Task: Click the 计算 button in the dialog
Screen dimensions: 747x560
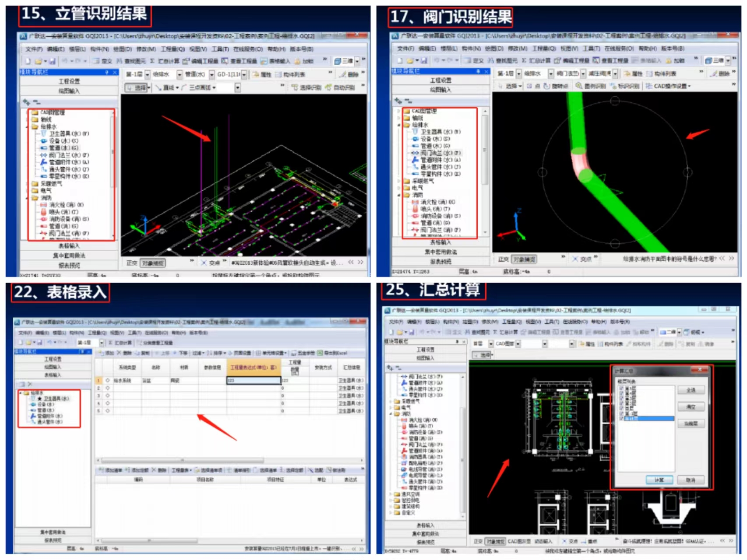Action: [659, 480]
